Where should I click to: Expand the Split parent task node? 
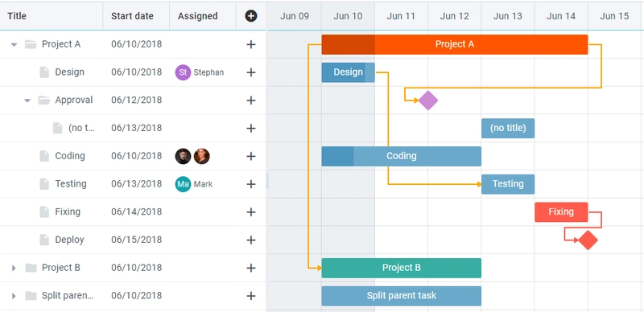click(x=14, y=296)
